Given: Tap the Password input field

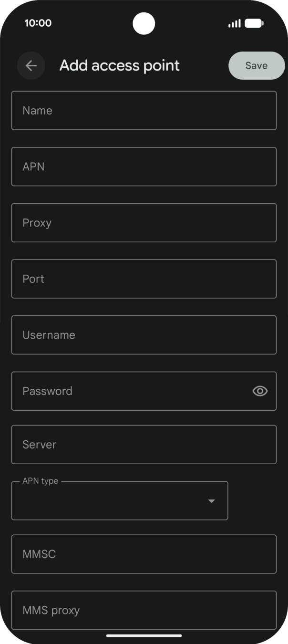Looking at the screenshot, I should [x=119, y=391].
